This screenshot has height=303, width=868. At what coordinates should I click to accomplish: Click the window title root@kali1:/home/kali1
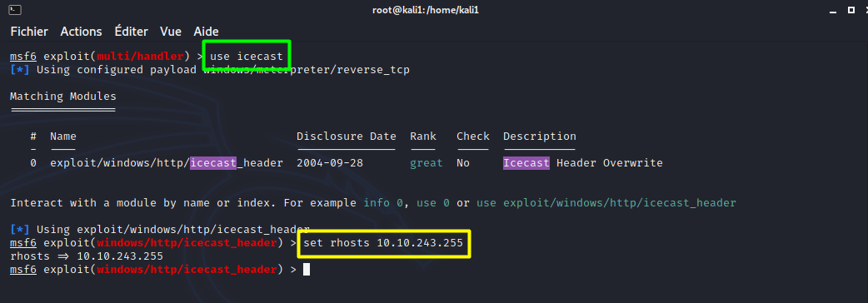(x=425, y=10)
